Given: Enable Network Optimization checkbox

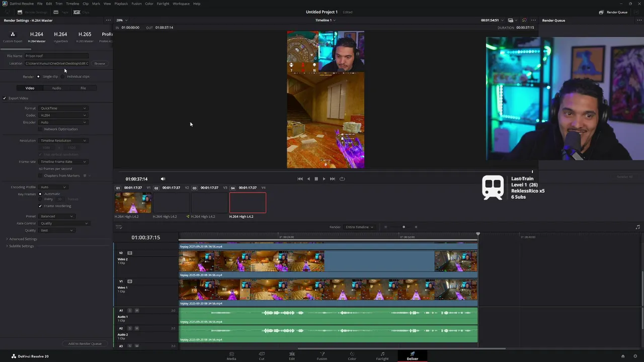Looking at the screenshot, I should [x=40, y=129].
